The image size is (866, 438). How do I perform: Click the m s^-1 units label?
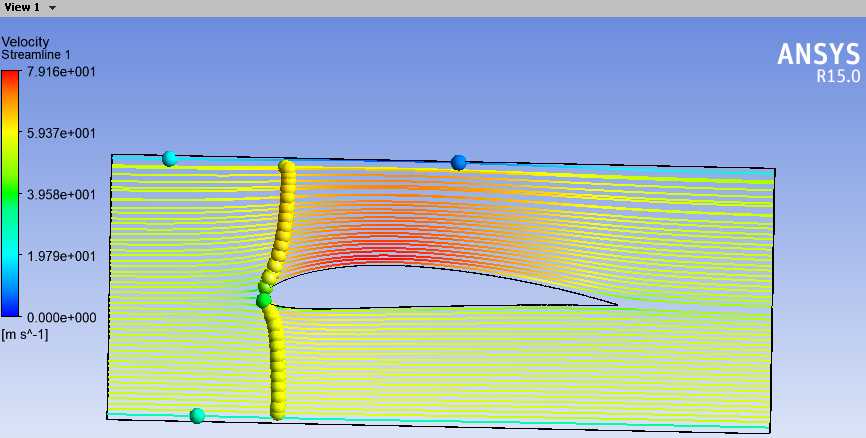click(x=25, y=334)
